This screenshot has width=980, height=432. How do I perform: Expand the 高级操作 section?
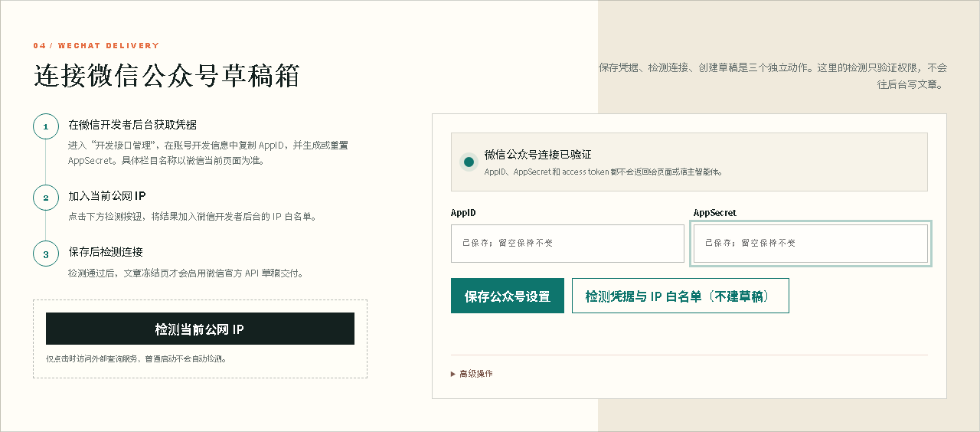point(472,374)
